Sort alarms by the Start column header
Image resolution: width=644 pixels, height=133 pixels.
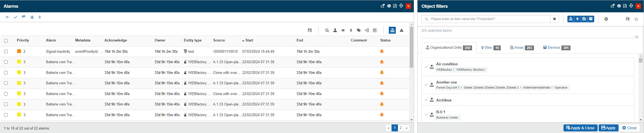click(249, 40)
